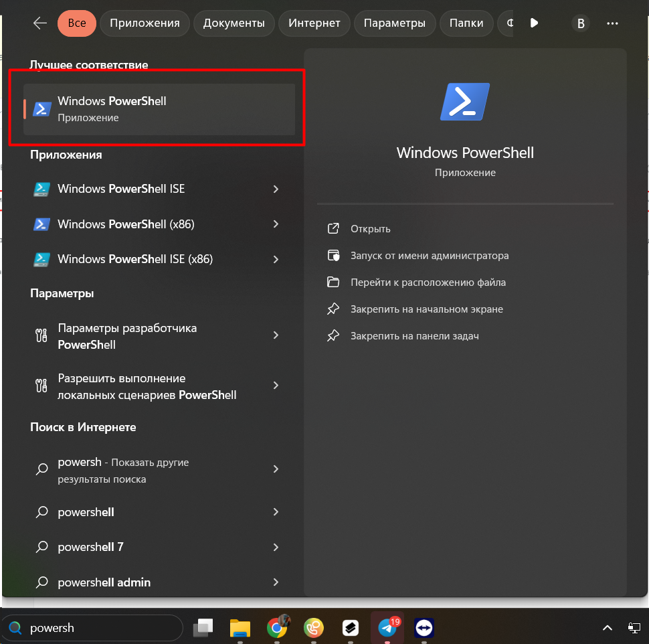
Task: Open the green-orange round app icon after Chrome
Action: [314, 628]
